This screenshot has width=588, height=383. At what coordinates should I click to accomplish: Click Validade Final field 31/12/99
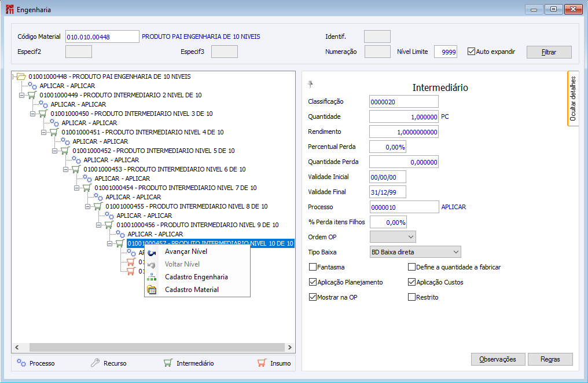[x=388, y=192]
